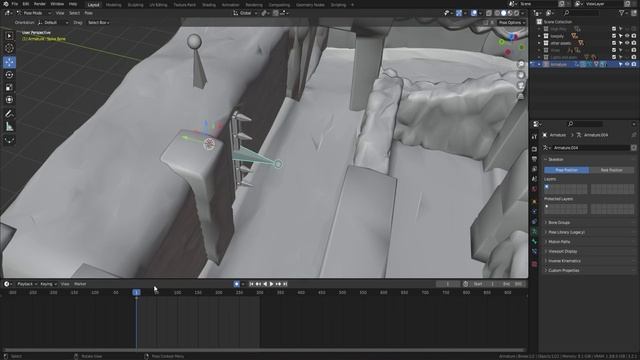Open the Render properties tab icon

534,149
